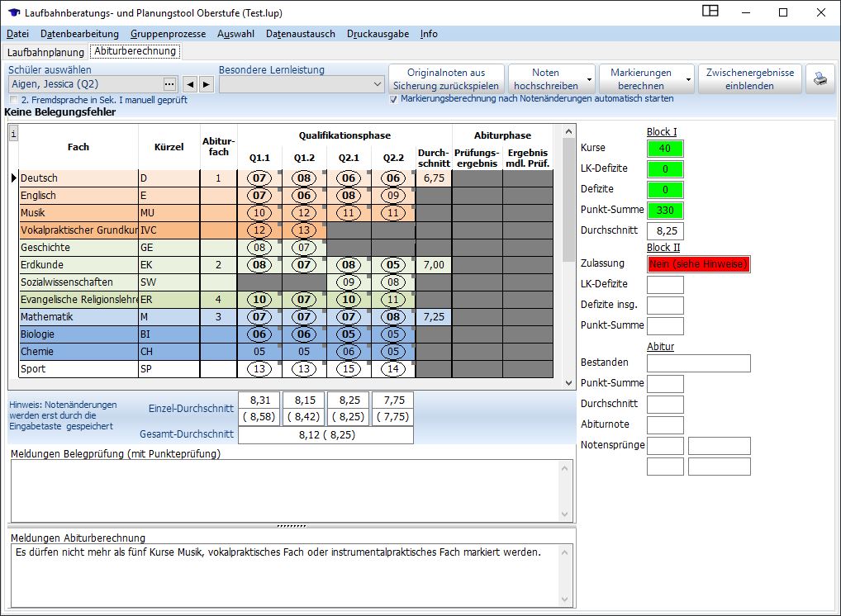This screenshot has height=616, width=841.
Task: Toggle Sozialwissenschaften Q2.1 grade 09 marking
Action: coord(349,282)
